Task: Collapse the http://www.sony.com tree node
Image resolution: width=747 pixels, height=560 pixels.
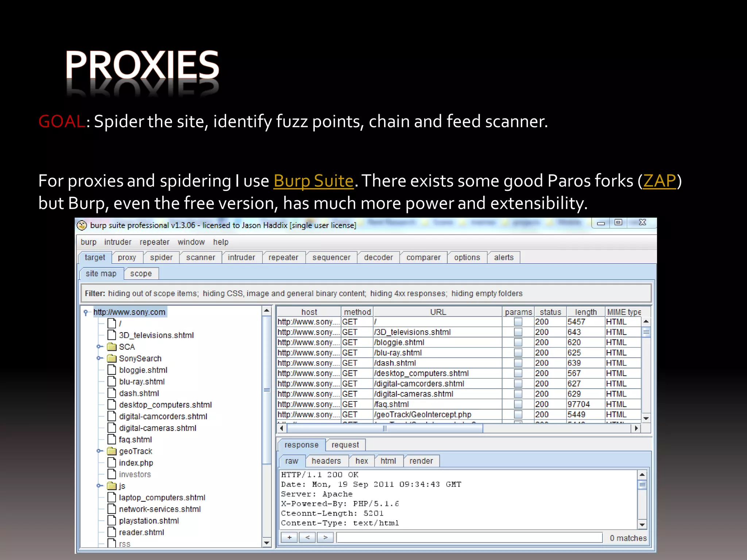Action: [x=86, y=312]
